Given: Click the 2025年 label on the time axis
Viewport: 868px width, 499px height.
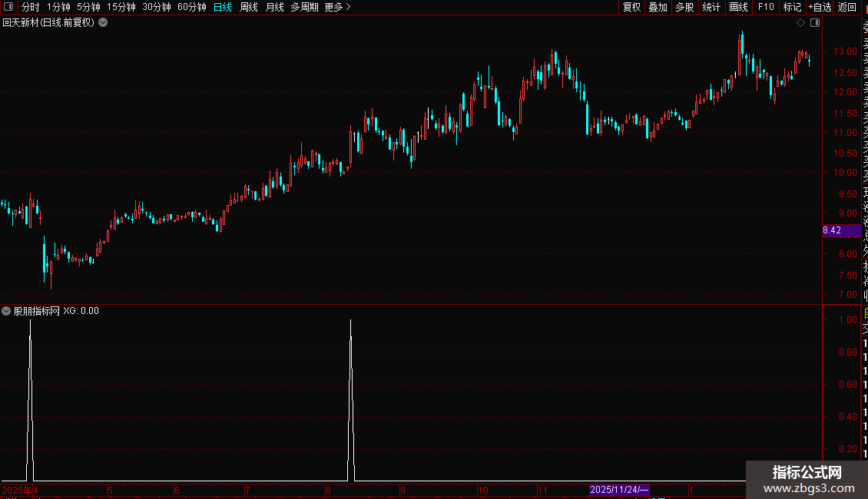Looking at the screenshot, I should pos(17,490).
